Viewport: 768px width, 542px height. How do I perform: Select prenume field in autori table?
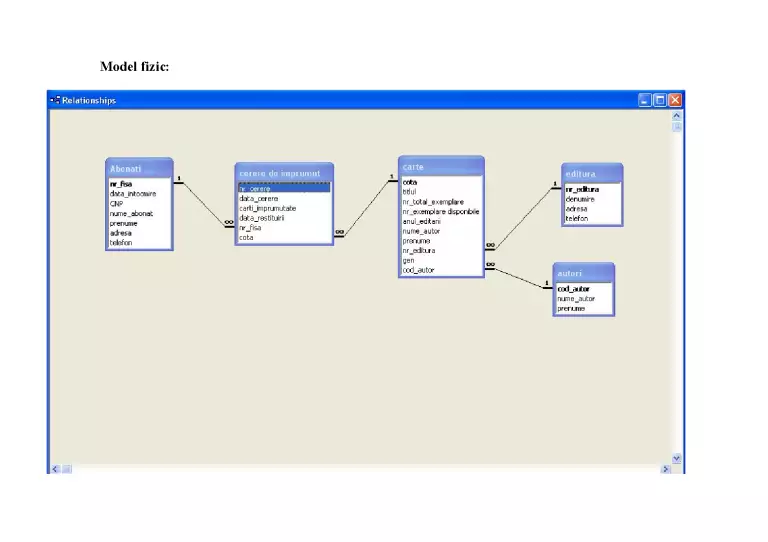pyautogui.click(x=584, y=308)
